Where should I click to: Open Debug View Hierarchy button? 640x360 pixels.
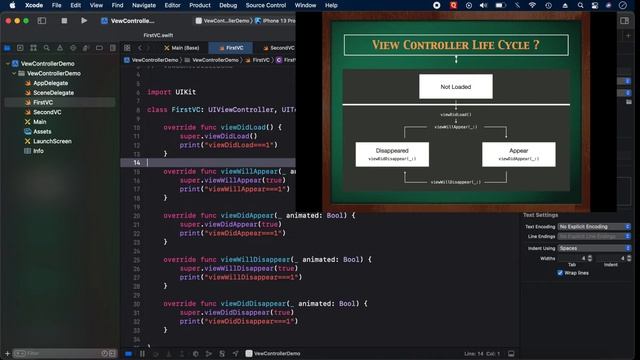pos(196,353)
